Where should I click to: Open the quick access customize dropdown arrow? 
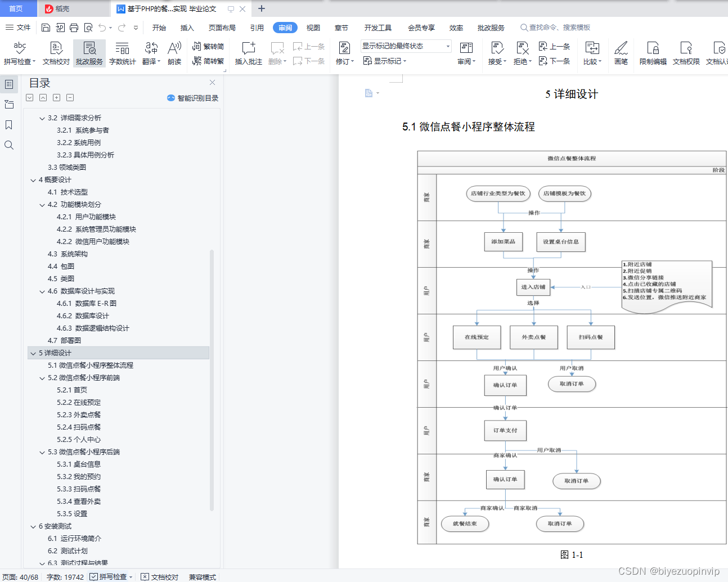(136, 28)
